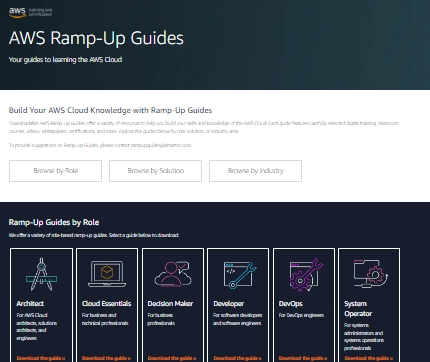The height and width of the screenshot is (362, 430).
Task: Click the 'Ramp-Up Guides by Role' heading
Action: [x=54, y=222]
